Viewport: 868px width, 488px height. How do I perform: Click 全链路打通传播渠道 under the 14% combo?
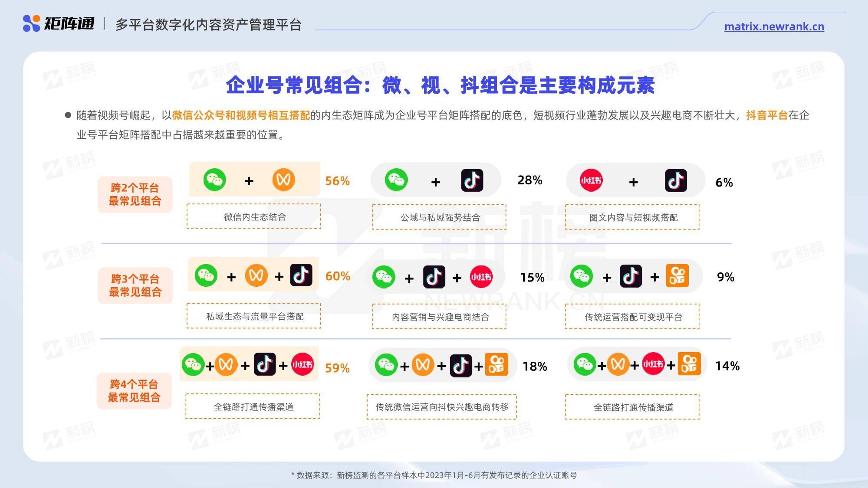[x=632, y=407]
